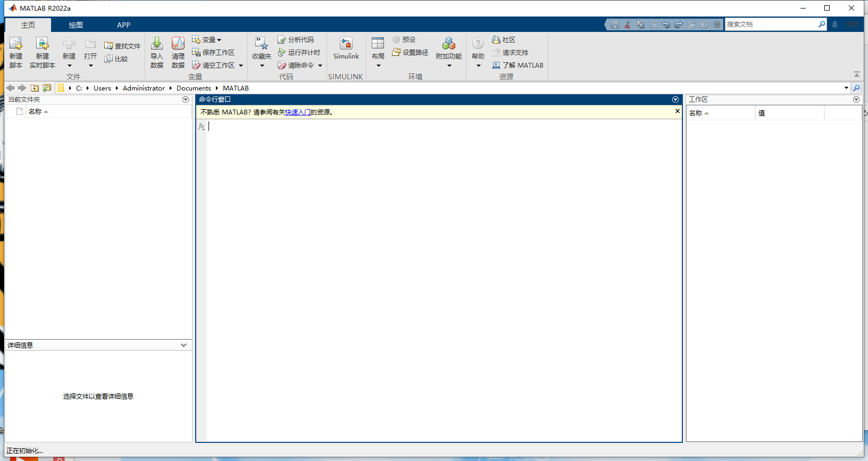This screenshot has width=868, height=461.
Task: Click the Administrator path segment
Action: (x=144, y=88)
